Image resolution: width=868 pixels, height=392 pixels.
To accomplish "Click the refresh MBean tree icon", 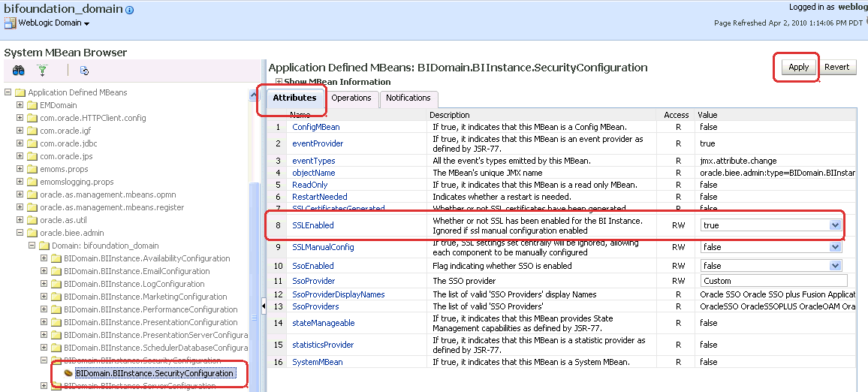I will (x=84, y=71).
